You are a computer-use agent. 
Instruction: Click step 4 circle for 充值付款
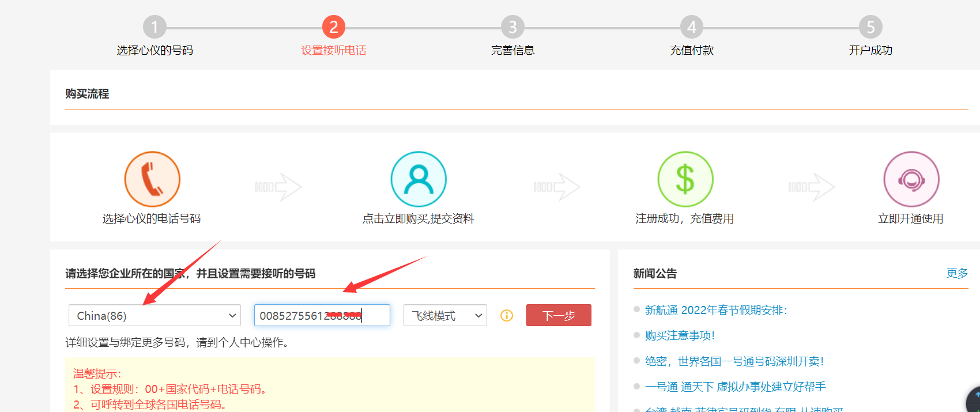pos(692,27)
